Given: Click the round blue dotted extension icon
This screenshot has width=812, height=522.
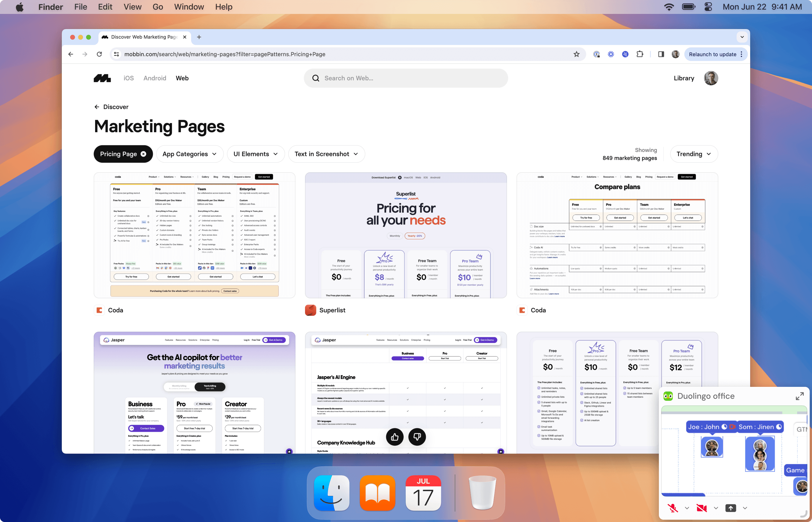Looking at the screenshot, I should (x=625, y=54).
